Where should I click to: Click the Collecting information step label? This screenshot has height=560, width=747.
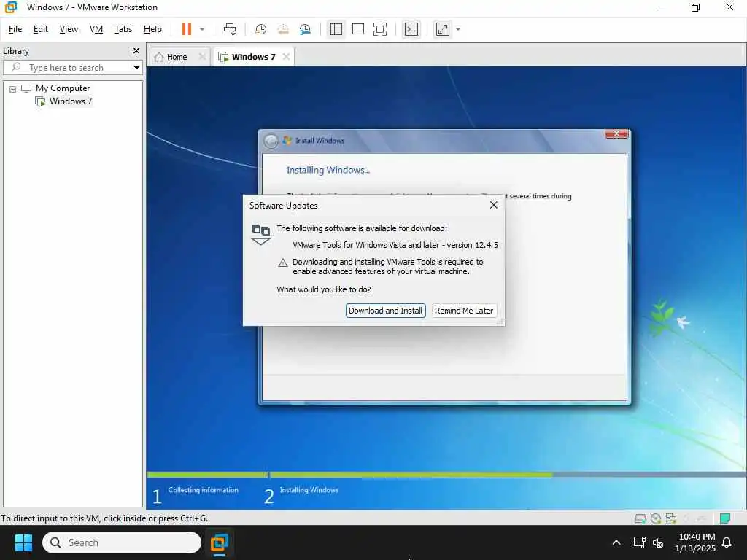(203, 489)
